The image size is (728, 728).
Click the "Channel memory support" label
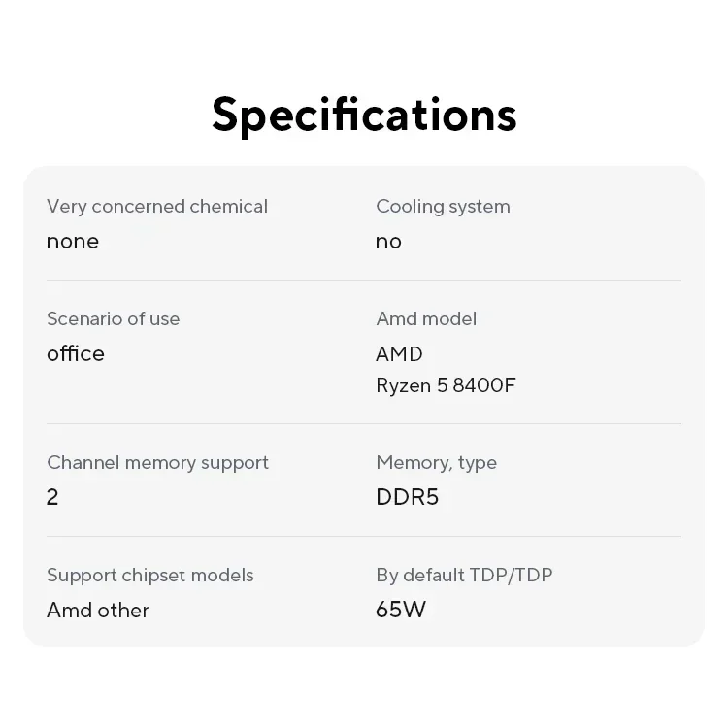tap(157, 462)
